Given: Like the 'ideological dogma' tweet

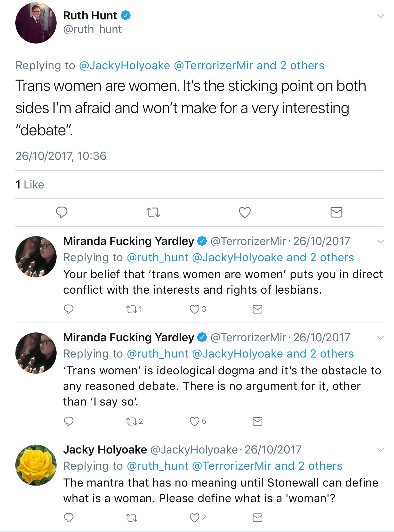Looking at the screenshot, I should tap(195, 421).
